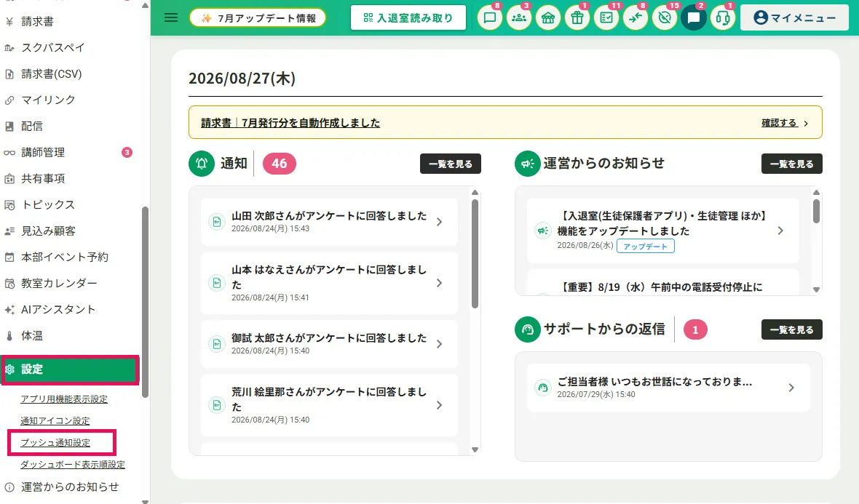Click the building icon in top bar

[x=548, y=17]
